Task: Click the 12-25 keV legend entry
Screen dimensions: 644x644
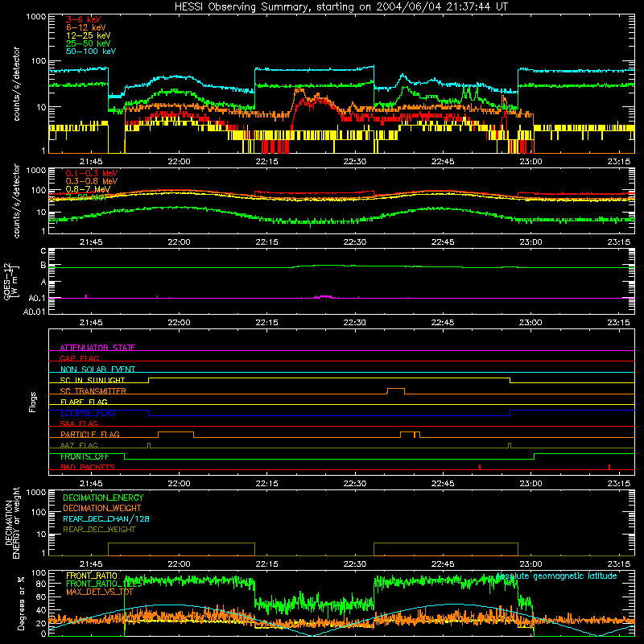Action: 89,35
